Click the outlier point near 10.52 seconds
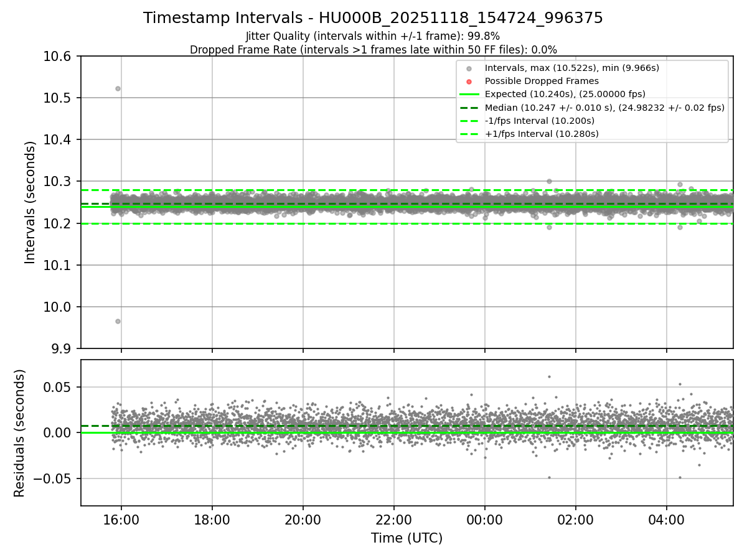Screen dimensions: 747x560 [x=118, y=88]
